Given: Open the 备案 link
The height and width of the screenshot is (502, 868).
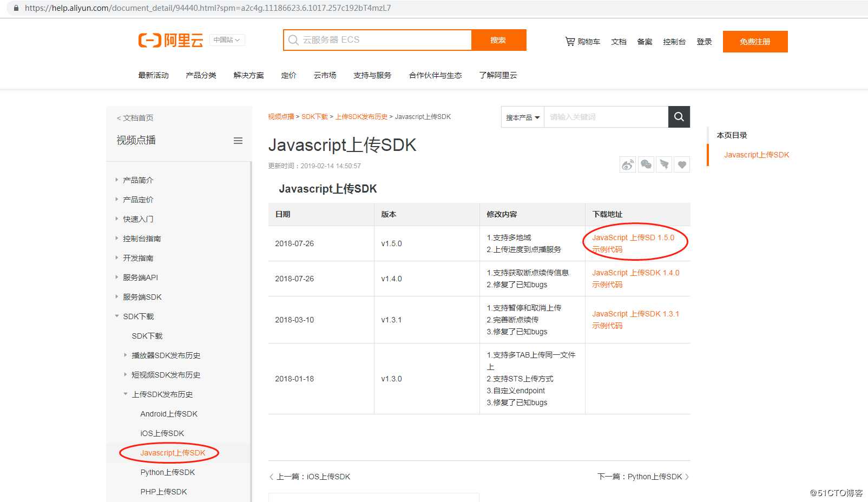Looking at the screenshot, I should [x=645, y=42].
